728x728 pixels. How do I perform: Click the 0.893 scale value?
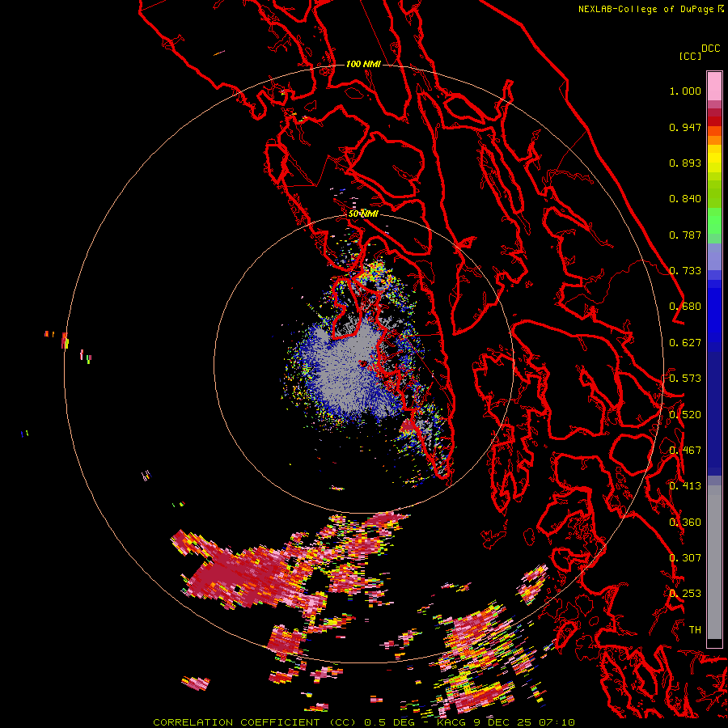tap(685, 163)
